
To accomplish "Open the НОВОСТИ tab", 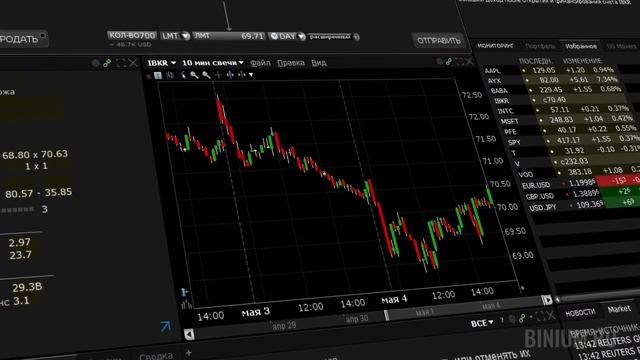I will pos(580,312).
